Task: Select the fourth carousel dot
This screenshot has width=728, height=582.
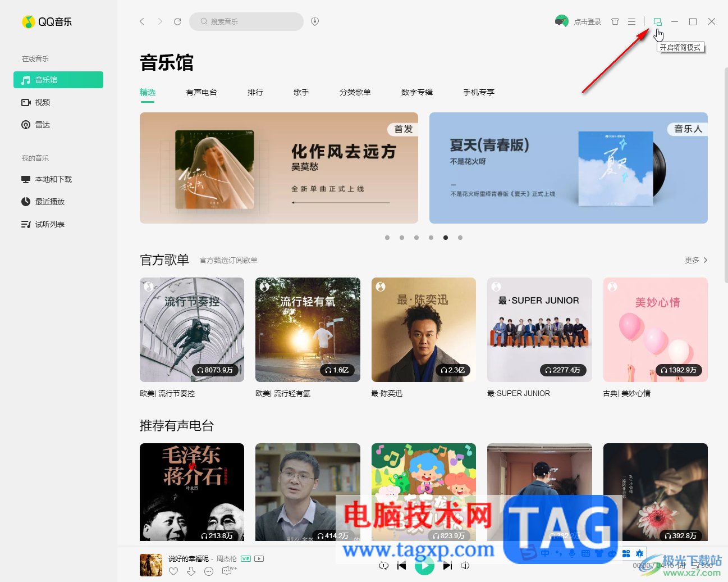Action: (431, 238)
